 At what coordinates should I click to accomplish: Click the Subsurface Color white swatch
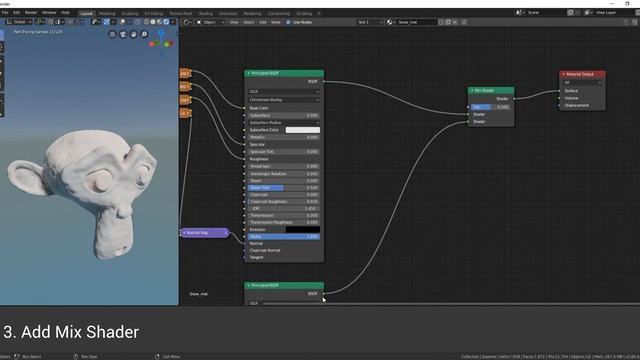coord(303,130)
